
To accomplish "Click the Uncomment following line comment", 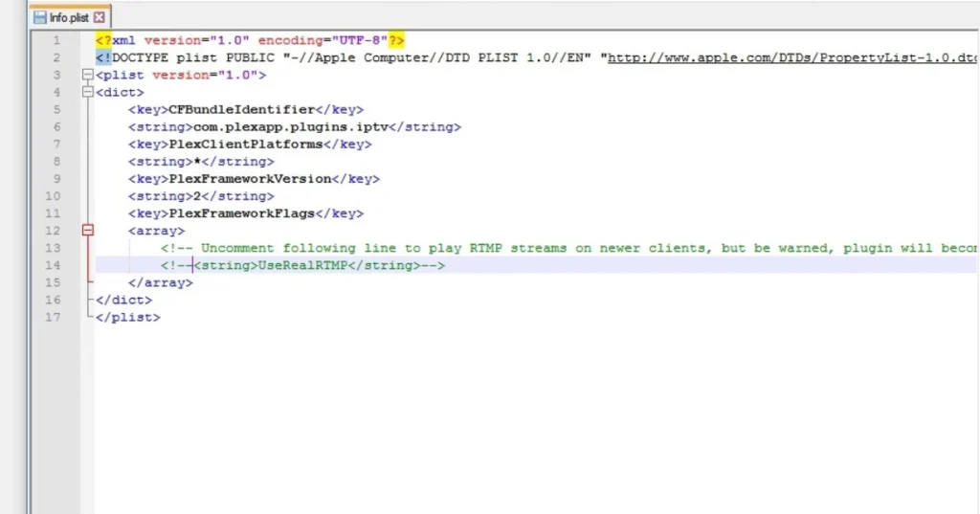I will pos(568,248).
